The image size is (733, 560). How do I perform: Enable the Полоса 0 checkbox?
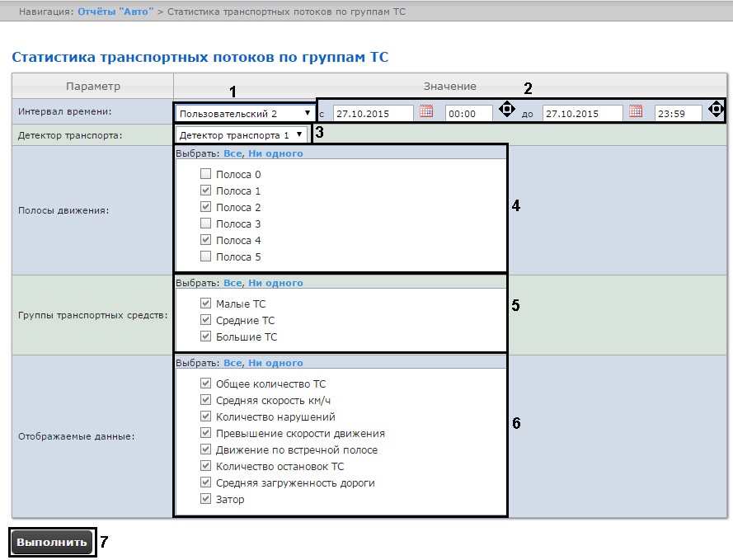[206, 175]
